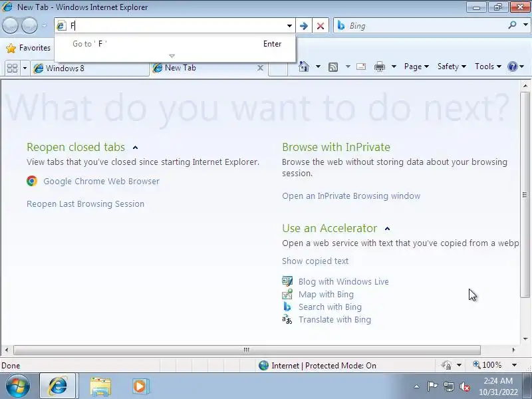Collapse the Use an Accelerator section
Screen dimensions: 532x399
(x=388, y=229)
